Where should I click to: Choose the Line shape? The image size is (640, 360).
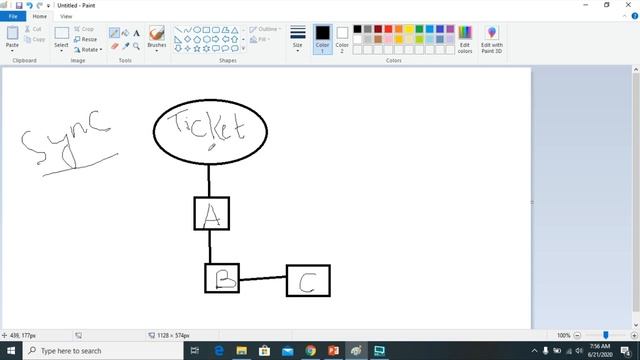(178, 30)
